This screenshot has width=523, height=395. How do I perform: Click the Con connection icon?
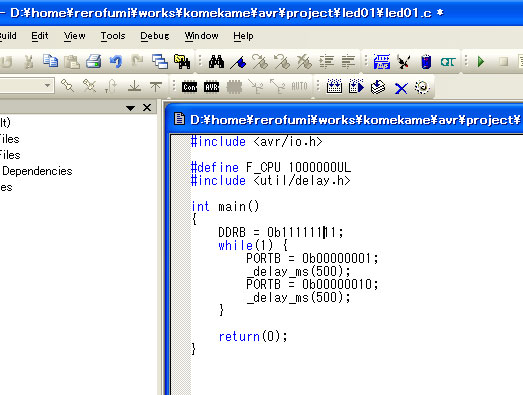click(x=189, y=87)
